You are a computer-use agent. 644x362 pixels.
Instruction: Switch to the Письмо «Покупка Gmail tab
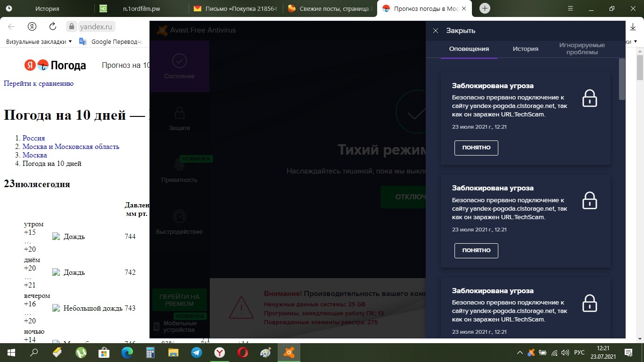[x=236, y=8]
